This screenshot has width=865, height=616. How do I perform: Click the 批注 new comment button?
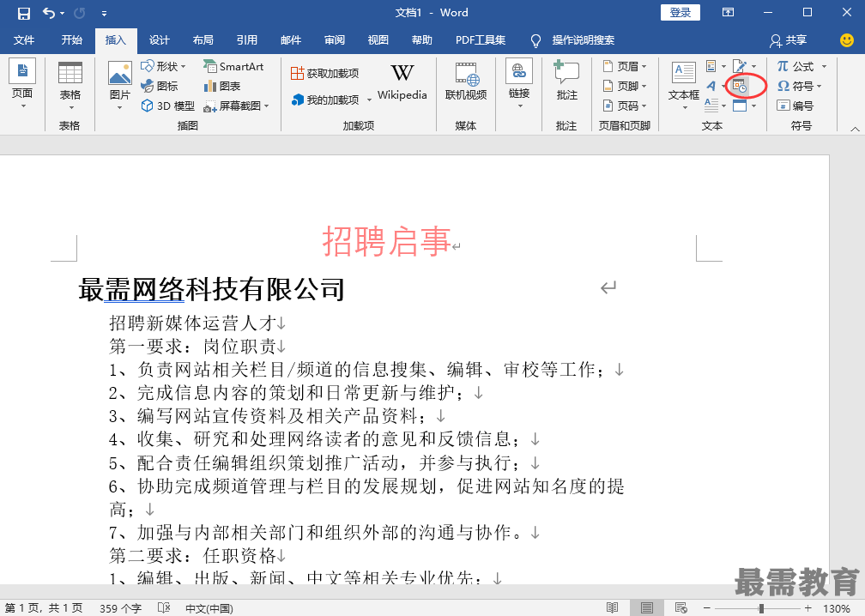(566, 82)
